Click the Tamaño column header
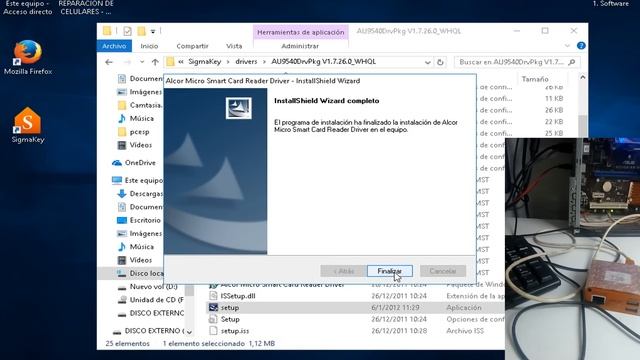 click(535, 79)
